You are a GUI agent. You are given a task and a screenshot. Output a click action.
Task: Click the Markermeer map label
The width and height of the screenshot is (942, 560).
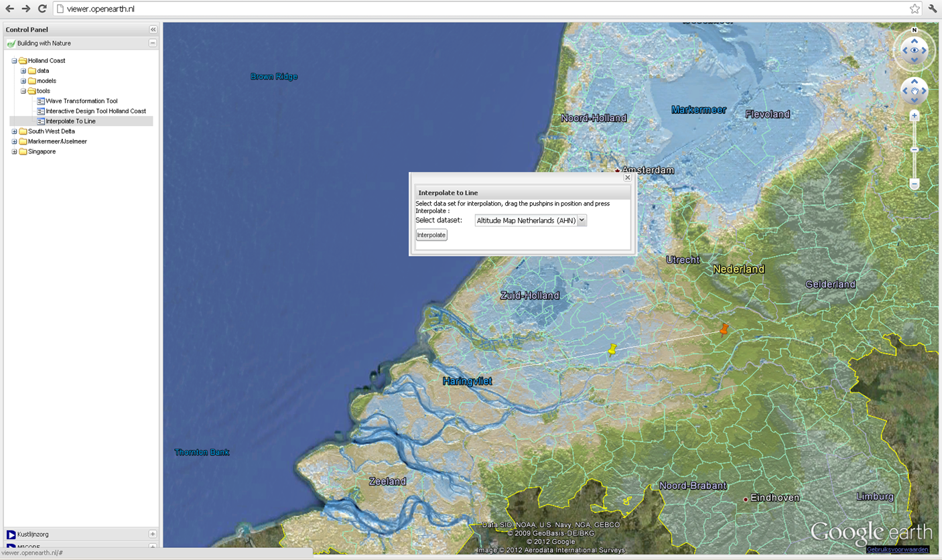(x=699, y=109)
